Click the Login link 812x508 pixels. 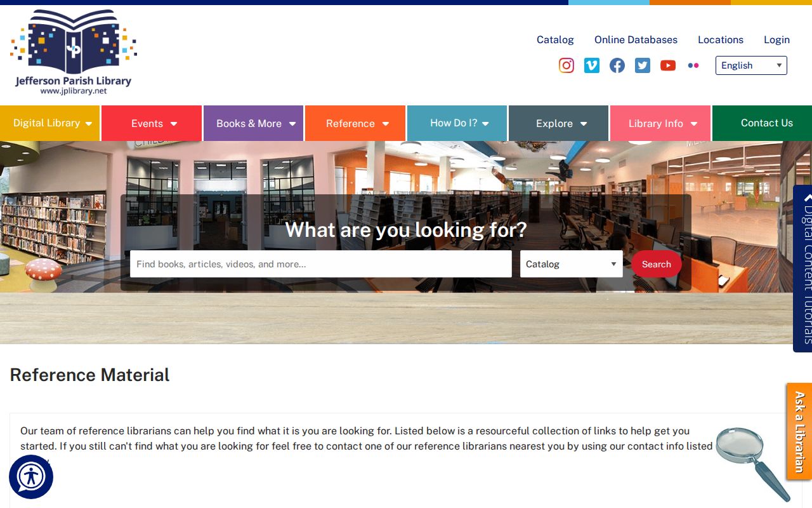pyautogui.click(x=776, y=39)
